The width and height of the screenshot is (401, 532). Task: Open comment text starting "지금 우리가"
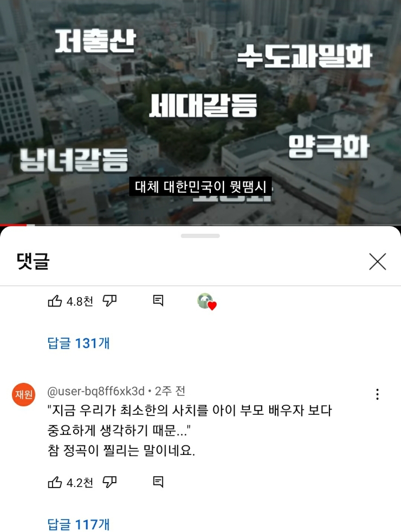(190, 431)
